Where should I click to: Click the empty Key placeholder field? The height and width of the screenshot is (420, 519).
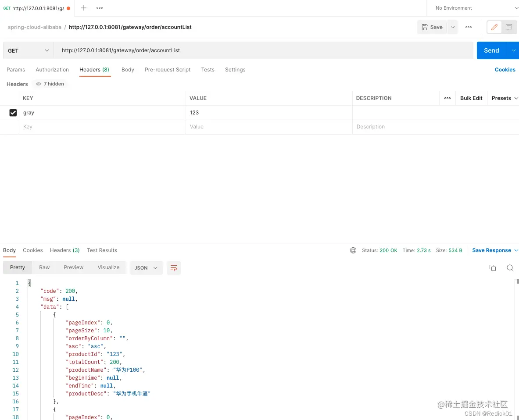102,127
